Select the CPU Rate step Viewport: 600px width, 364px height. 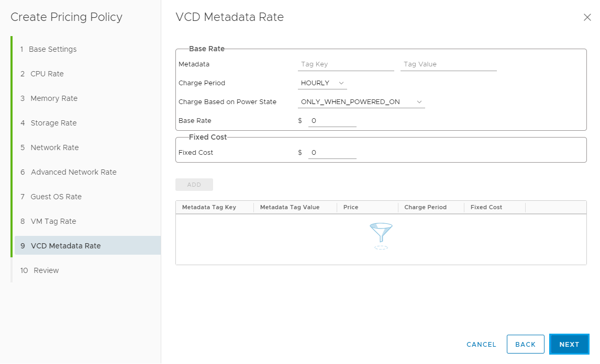47,74
